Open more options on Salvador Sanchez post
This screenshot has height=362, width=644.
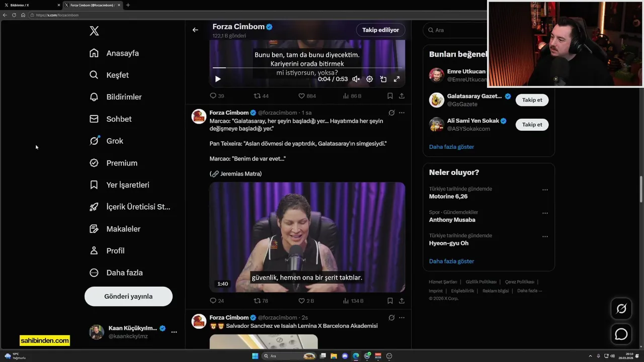pyautogui.click(x=401, y=318)
